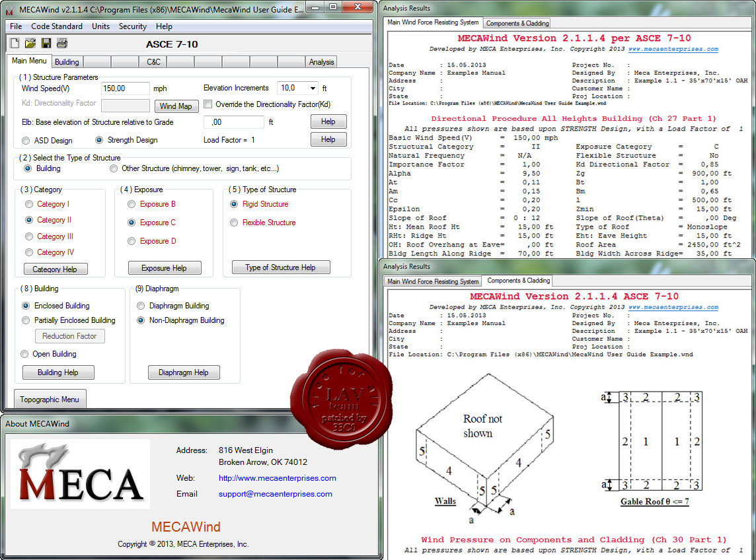Viewport: 756px width, 560px height.
Task: Enable Override the Directionality Factor checkbox
Action: click(x=208, y=104)
